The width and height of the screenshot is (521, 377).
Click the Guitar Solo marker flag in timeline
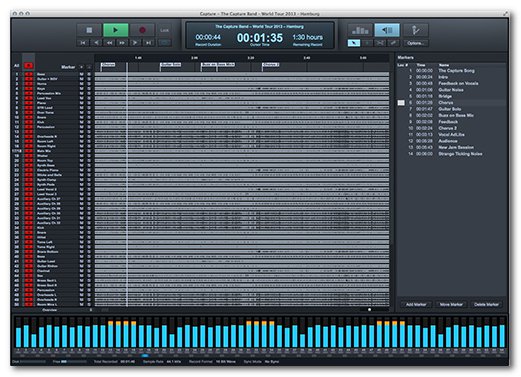(x=171, y=65)
